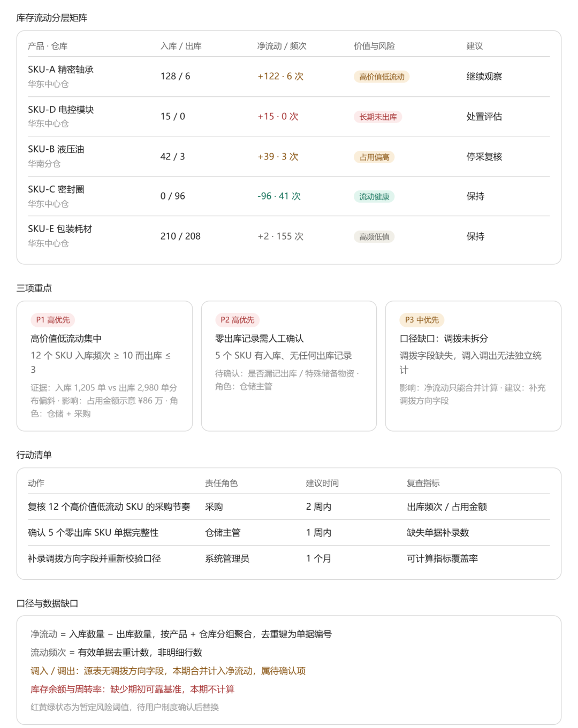Click the 库存余额与周转率 warning line
The height and width of the screenshot is (728, 578).
point(132,689)
